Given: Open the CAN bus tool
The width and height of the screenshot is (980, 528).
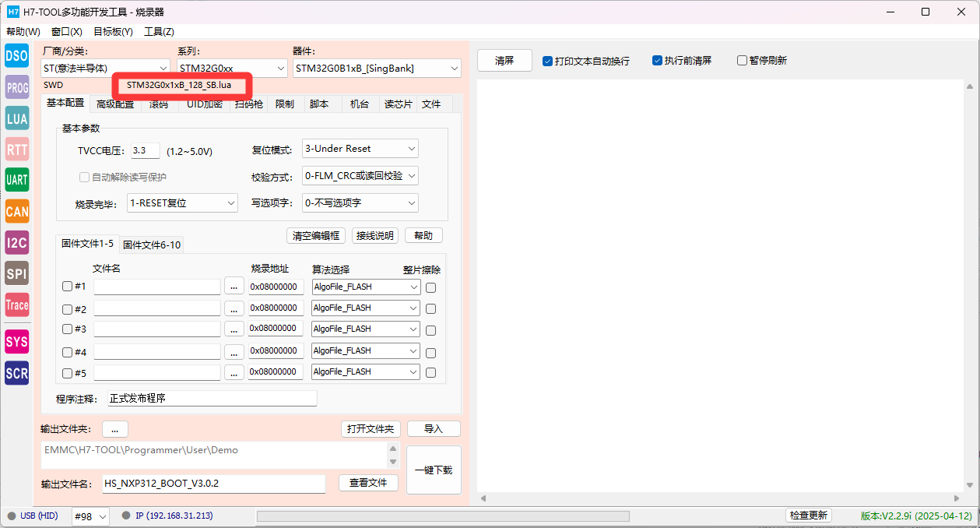Looking at the screenshot, I should 16,211.
